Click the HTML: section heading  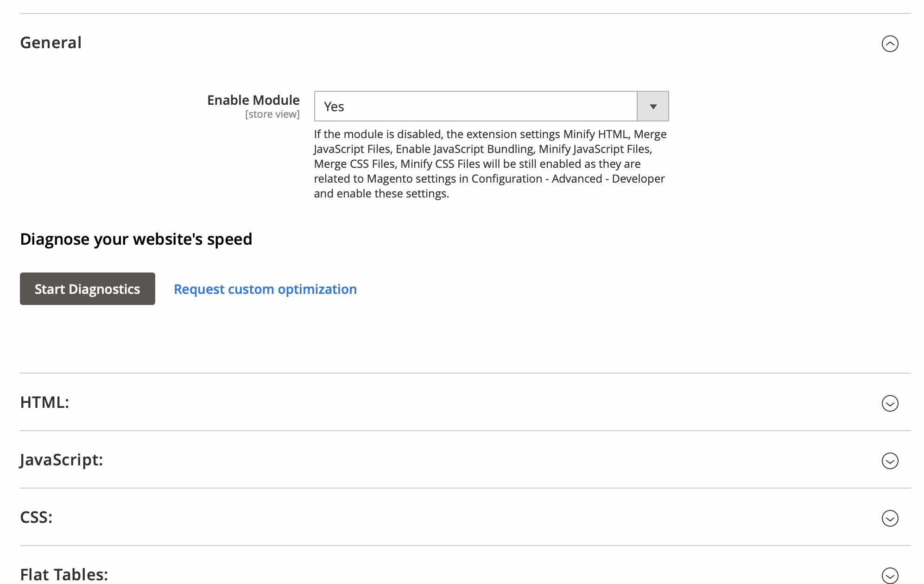click(44, 402)
